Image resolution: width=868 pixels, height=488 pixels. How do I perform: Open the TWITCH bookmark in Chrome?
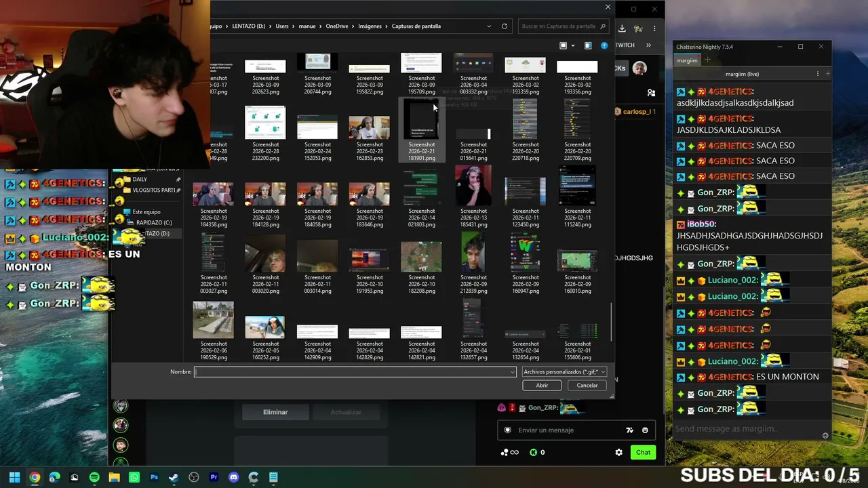click(x=625, y=45)
